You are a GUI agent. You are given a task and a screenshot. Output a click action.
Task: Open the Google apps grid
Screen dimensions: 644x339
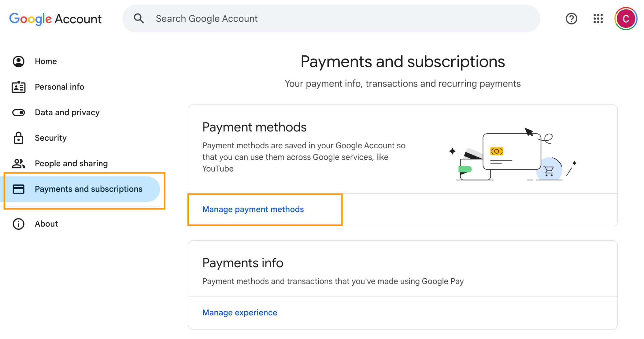pyautogui.click(x=598, y=19)
